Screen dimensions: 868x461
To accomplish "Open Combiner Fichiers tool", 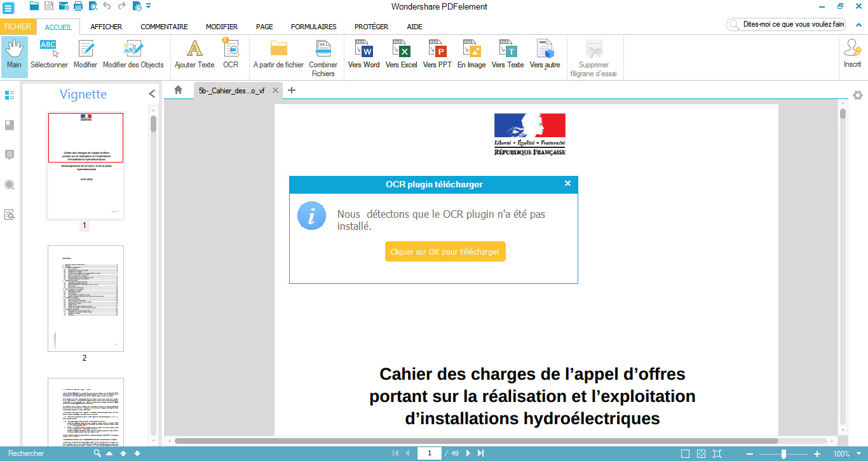I will point(323,58).
